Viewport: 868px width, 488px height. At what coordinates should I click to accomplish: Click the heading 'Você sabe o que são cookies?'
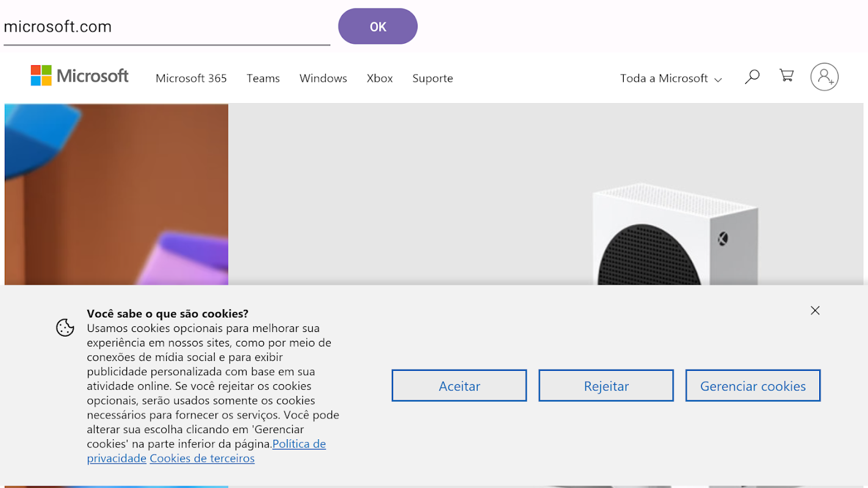click(167, 314)
